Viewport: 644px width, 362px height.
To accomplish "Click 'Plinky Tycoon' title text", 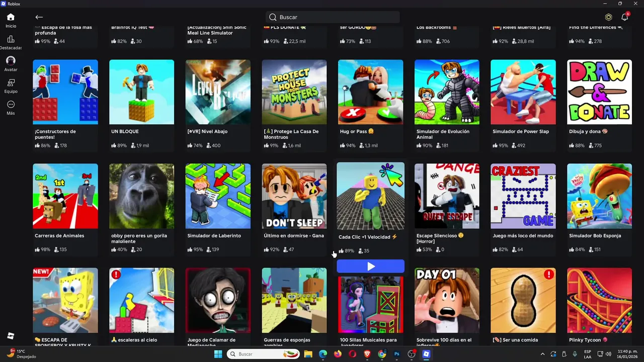I will coord(588,340).
